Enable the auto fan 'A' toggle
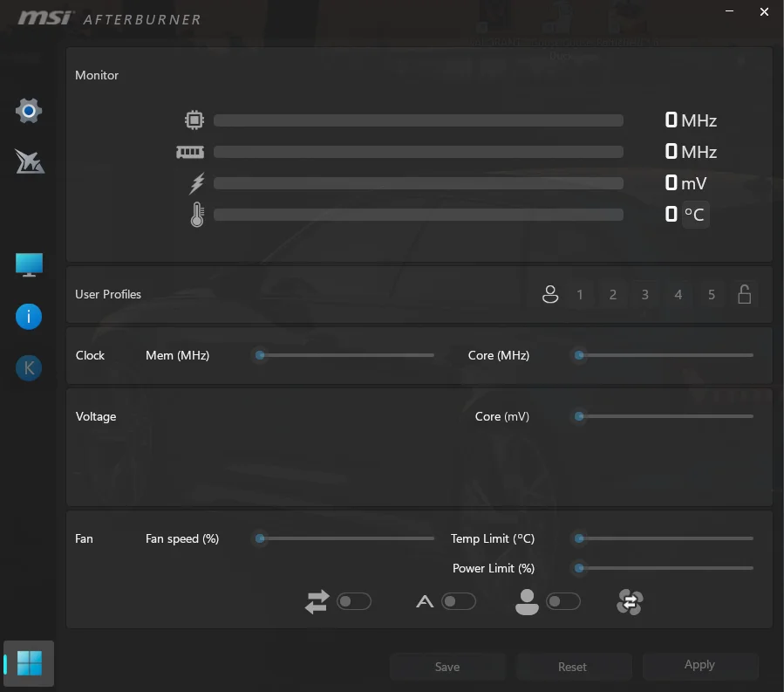The image size is (784, 692). coord(459,601)
